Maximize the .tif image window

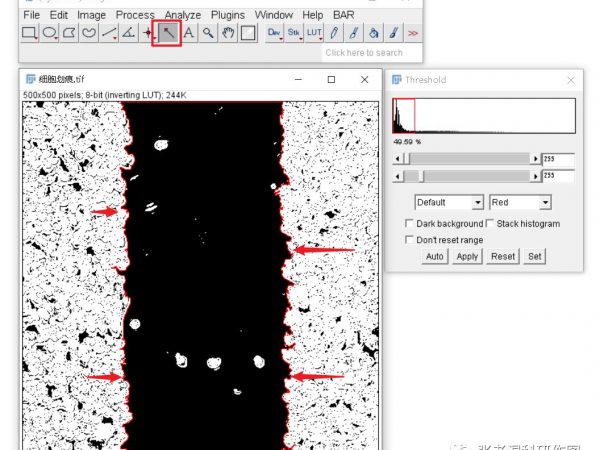pos(331,80)
